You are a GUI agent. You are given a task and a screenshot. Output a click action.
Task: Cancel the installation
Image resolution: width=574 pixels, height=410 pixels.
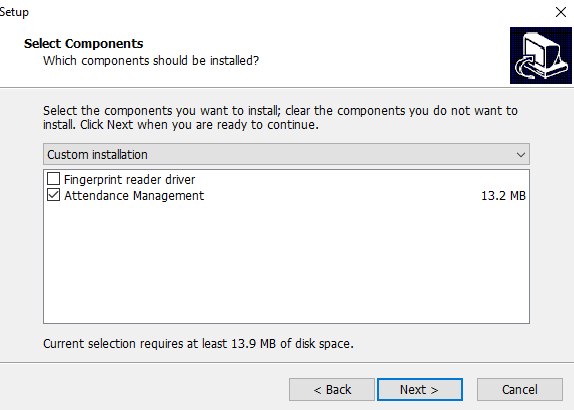[x=520, y=390]
